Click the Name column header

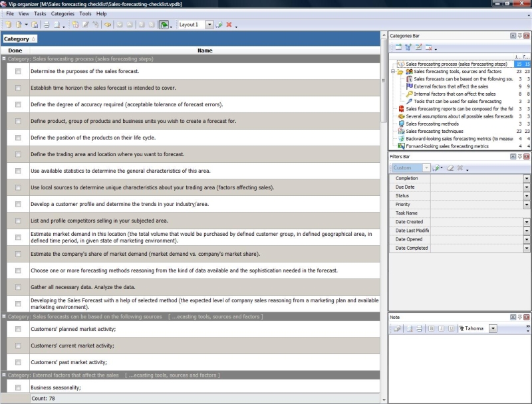[x=205, y=50]
